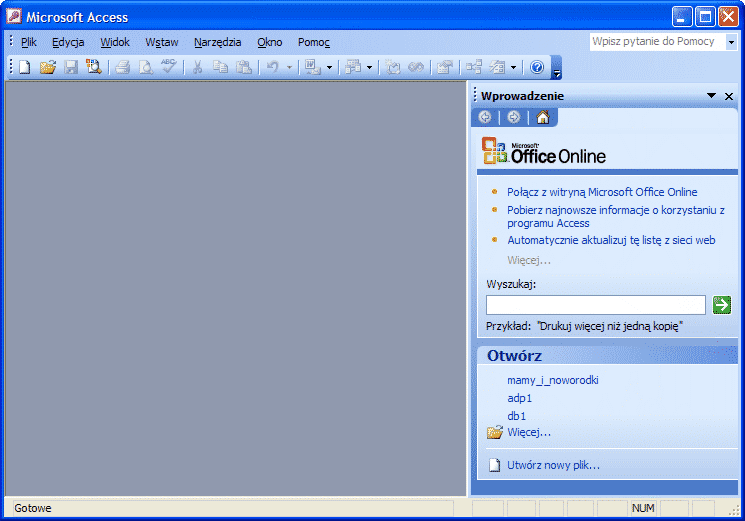The image size is (745, 521).
Task: Expand the help question box dropdown
Action: click(730, 42)
